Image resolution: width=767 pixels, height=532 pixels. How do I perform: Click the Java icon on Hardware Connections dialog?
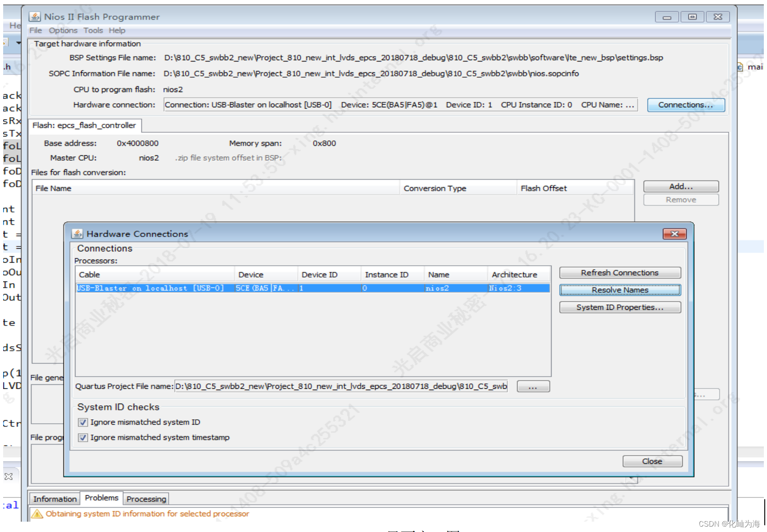78,233
